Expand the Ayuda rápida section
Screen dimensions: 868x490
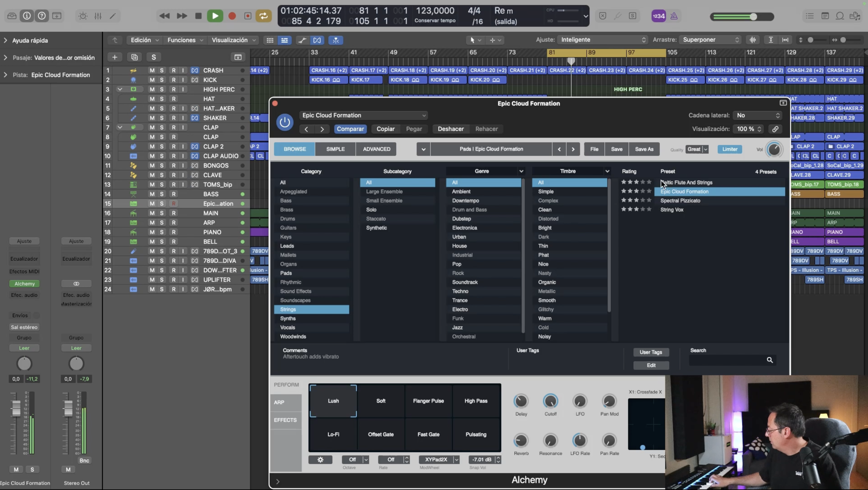click(x=5, y=40)
